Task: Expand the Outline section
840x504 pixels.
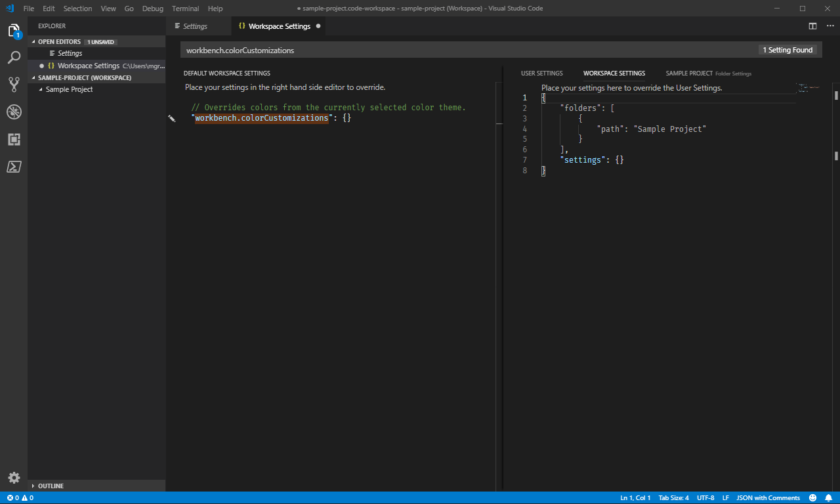Action: (96, 486)
